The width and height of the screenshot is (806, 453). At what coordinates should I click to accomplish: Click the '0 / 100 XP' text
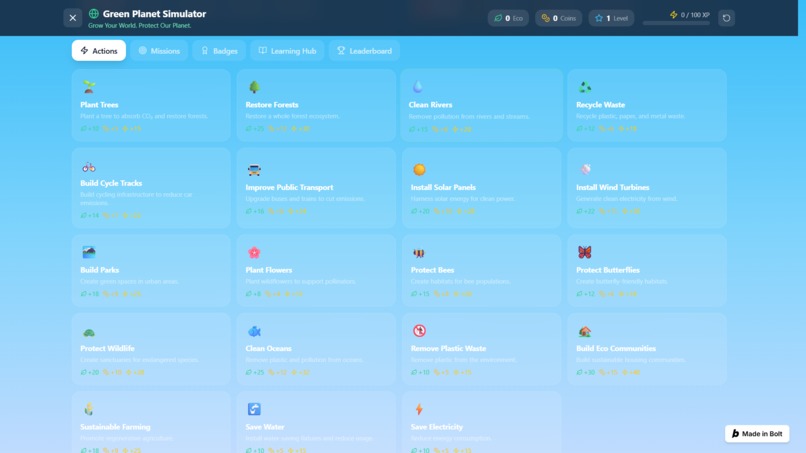pos(695,15)
